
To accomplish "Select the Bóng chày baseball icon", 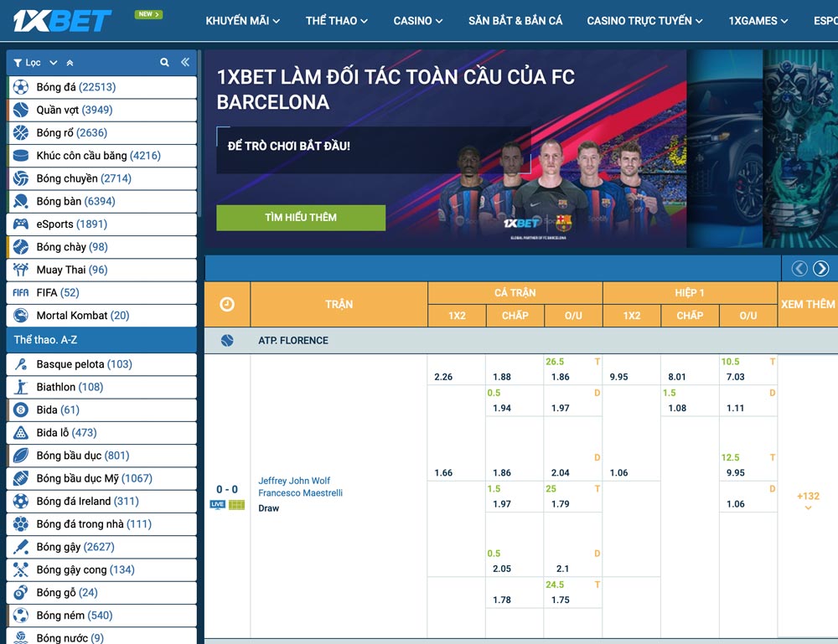I will 21,247.
